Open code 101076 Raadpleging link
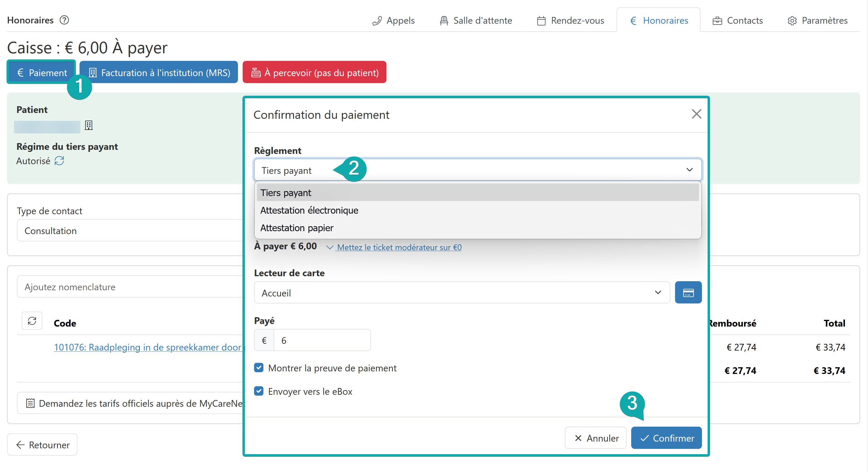This screenshot has width=868, height=472. point(149,347)
